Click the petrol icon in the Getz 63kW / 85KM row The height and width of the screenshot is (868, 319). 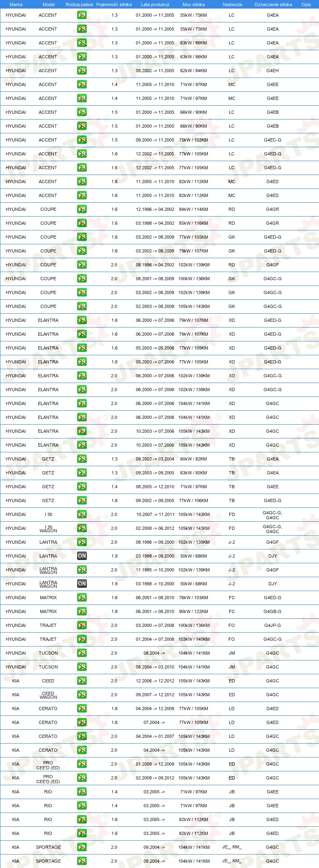point(82,473)
